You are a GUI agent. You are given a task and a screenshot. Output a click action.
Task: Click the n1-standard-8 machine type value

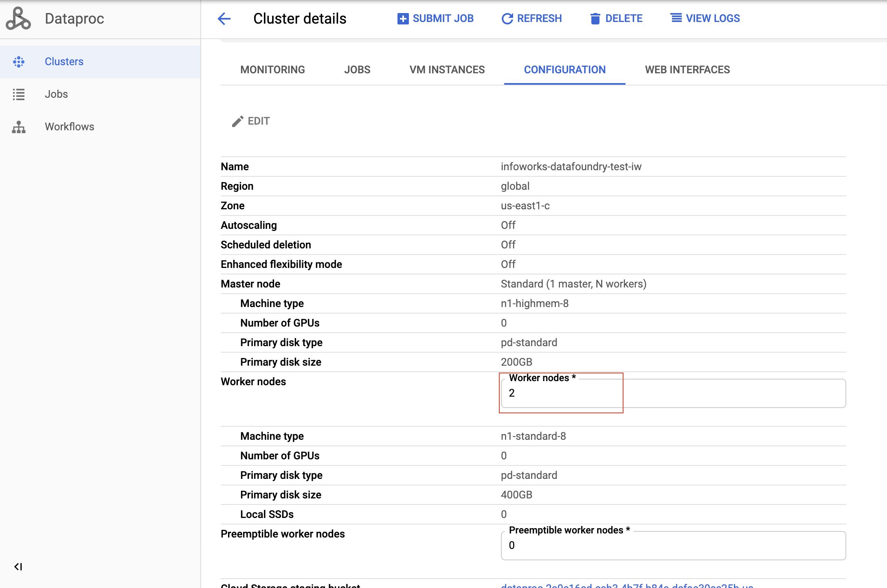(533, 436)
